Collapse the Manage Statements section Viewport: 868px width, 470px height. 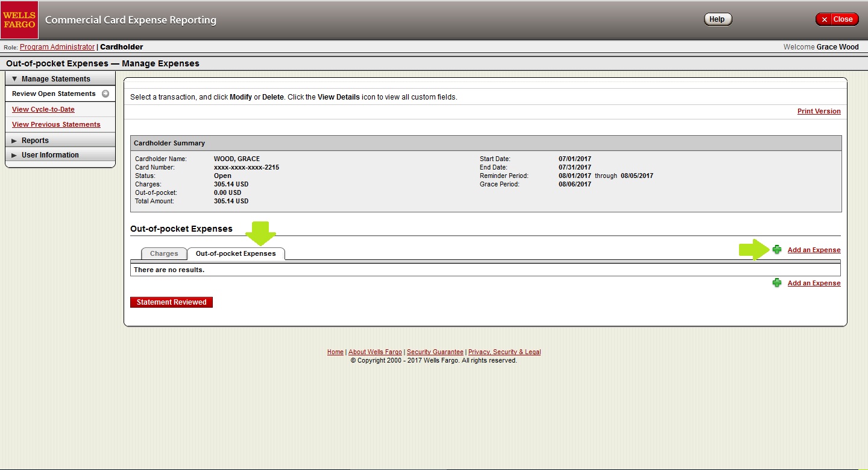(60, 78)
